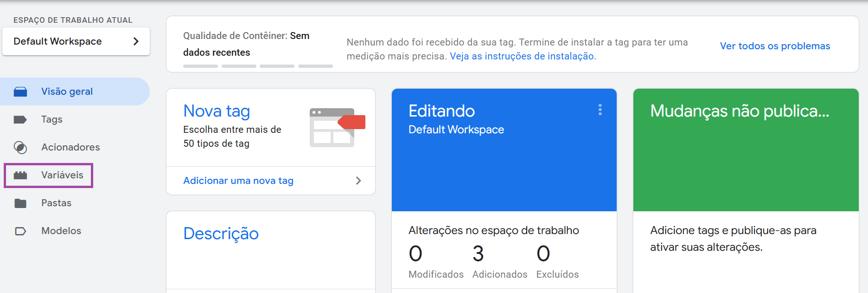
Task: Click the Visão geral briefcase icon
Action: click(x=20, y=91)
